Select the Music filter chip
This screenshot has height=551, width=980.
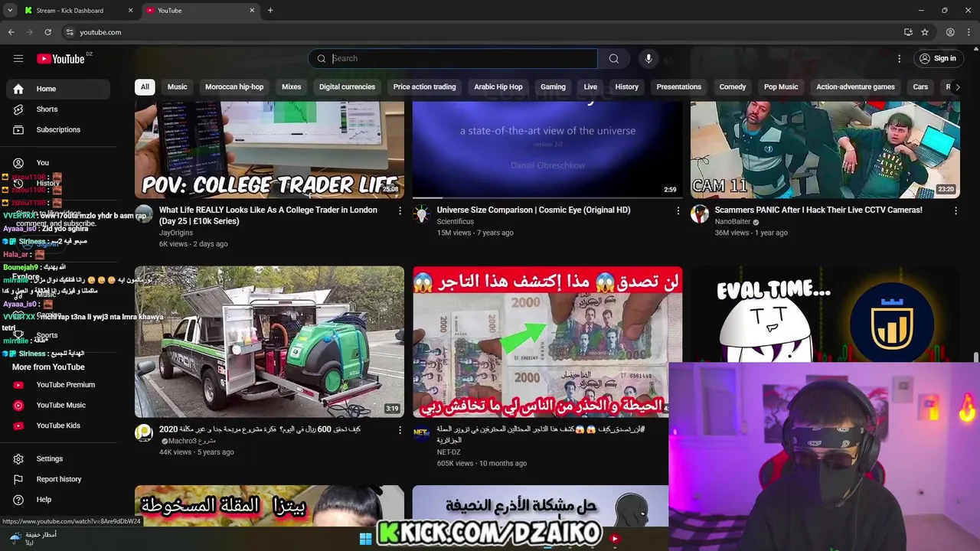coord(177,86)
